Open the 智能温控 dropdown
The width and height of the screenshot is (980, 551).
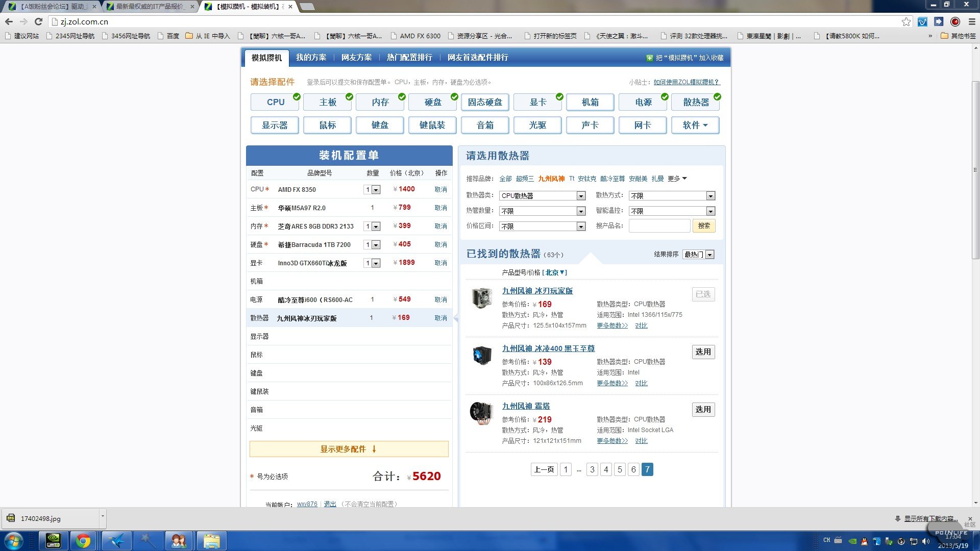(x=672, y=211)
